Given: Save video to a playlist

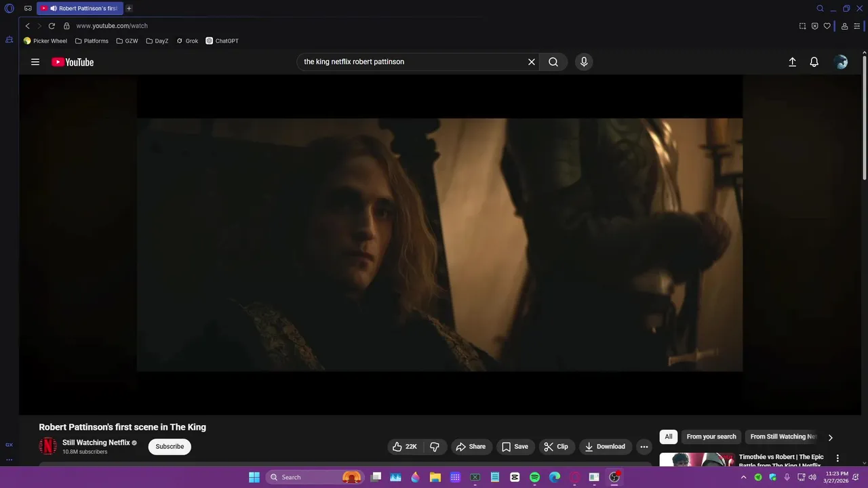Looking at the screenshot, I should pyautogui.click(x=515, y=447).
